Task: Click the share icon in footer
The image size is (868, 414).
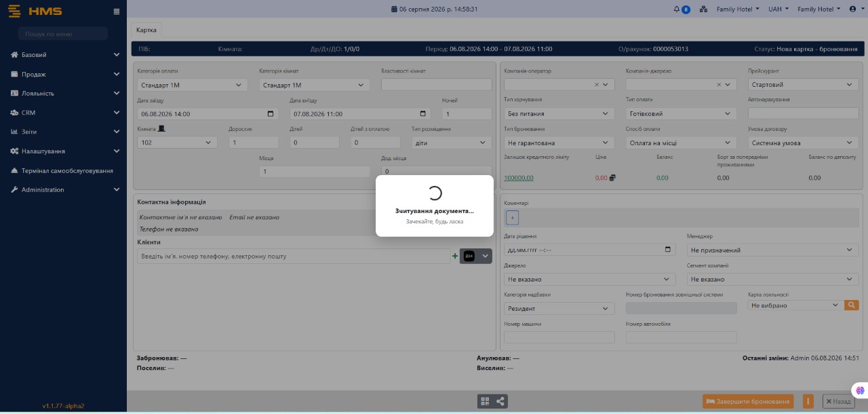Action: point(500,401)
